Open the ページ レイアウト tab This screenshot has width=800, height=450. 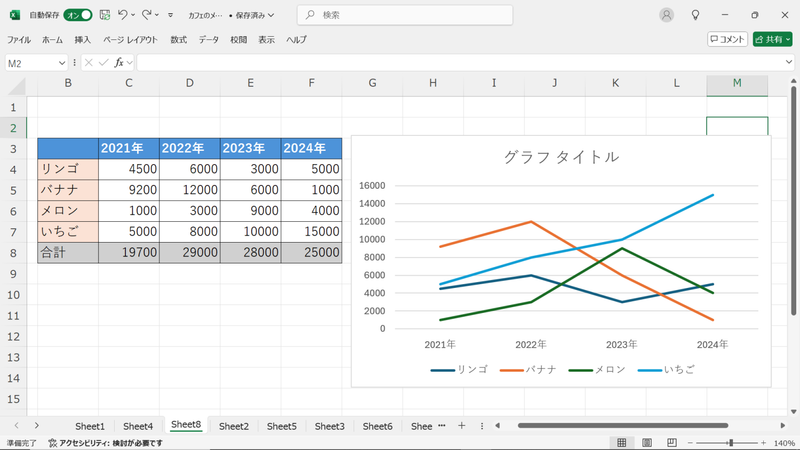click(x=130, y=39)
